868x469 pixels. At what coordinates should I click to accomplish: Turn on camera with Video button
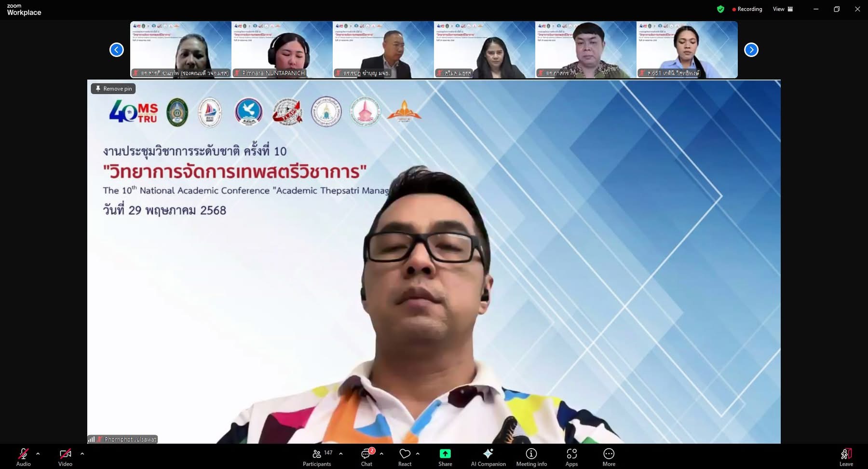65,457
